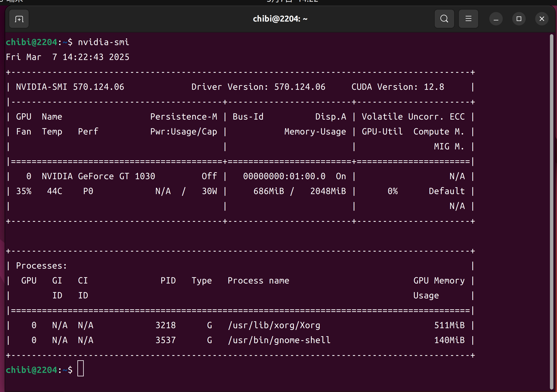
Task: Click the 44C temperature reading
Action: coord(55,191)
